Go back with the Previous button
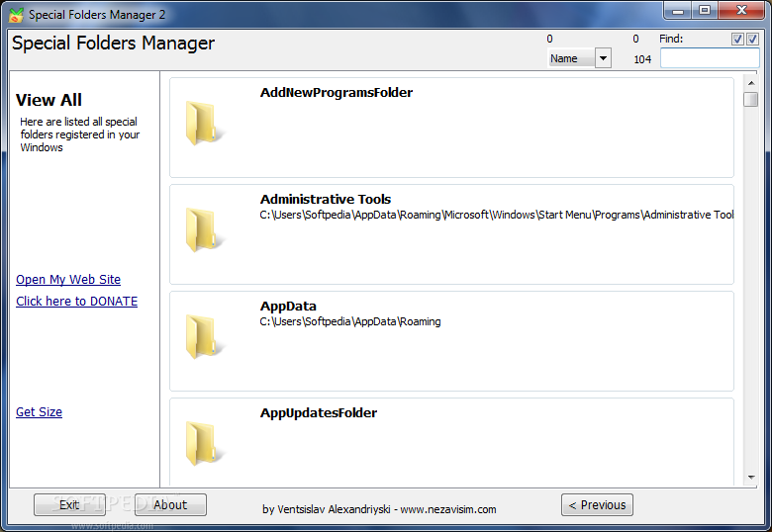 [597, 505]
